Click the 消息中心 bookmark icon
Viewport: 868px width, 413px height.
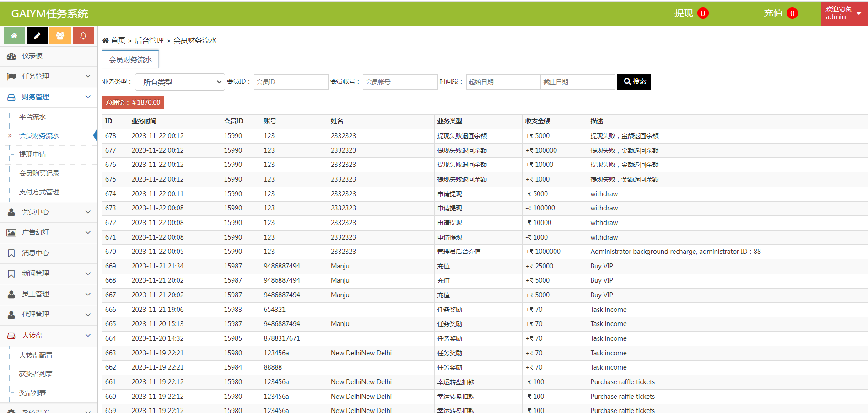point(11,253)
